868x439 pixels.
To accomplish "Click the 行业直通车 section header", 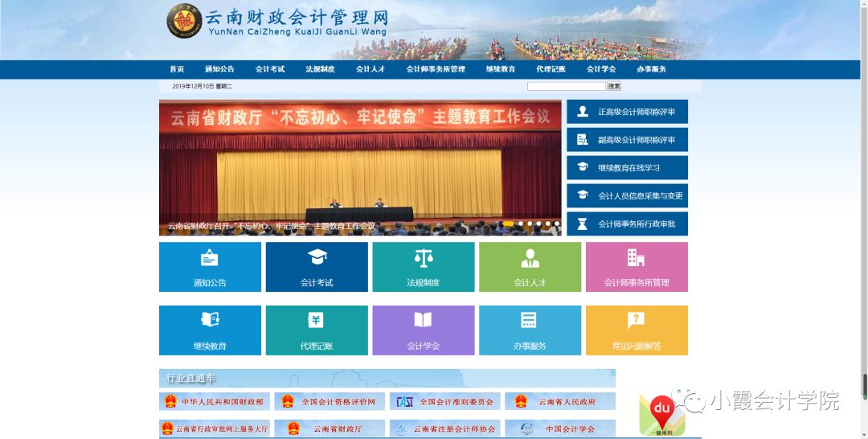I will [x=387, y=378].
